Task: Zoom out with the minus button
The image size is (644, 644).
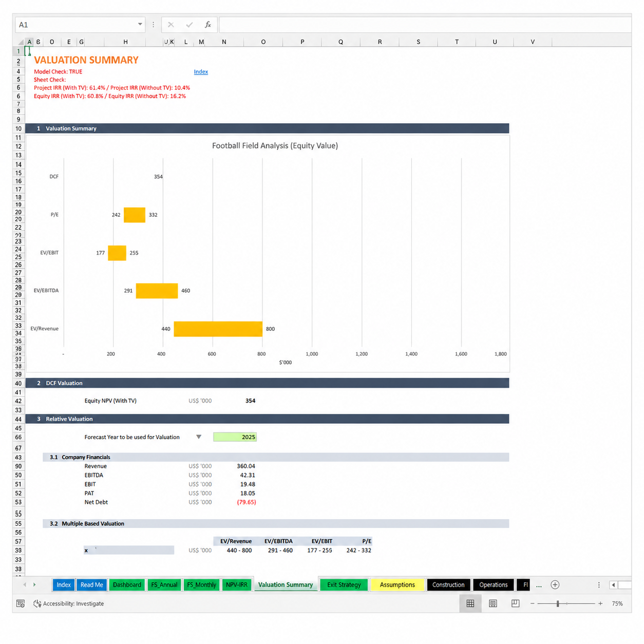Action: 533,603
